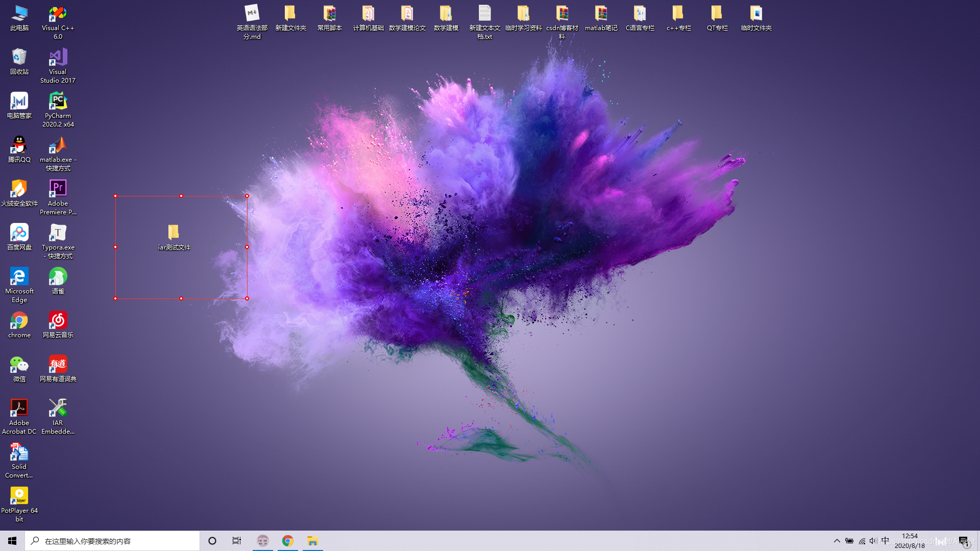Select the Visual C++ 6.0 shortcut

coord(58,22)
